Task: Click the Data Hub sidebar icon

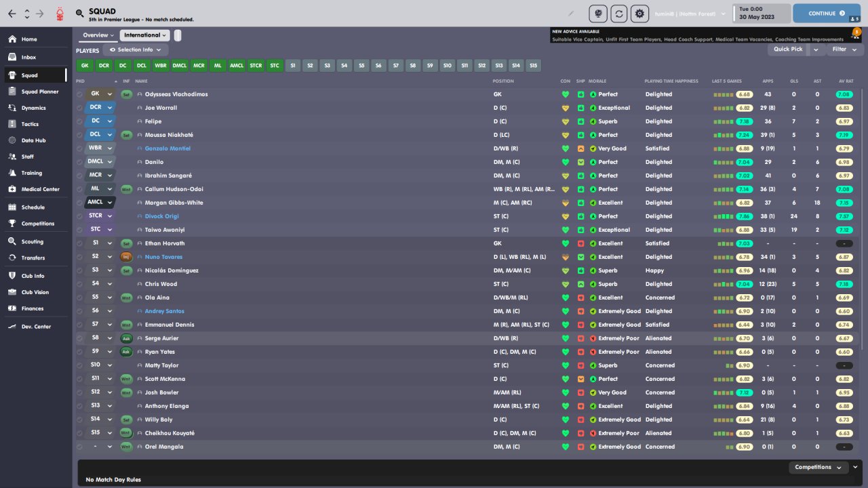Action: point(12,140)
